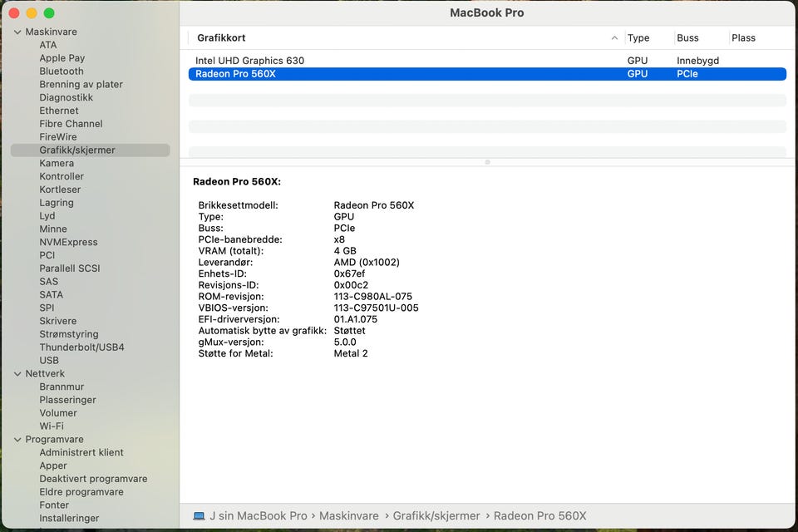Select Lagring in the sidebar

coord(57,203)
